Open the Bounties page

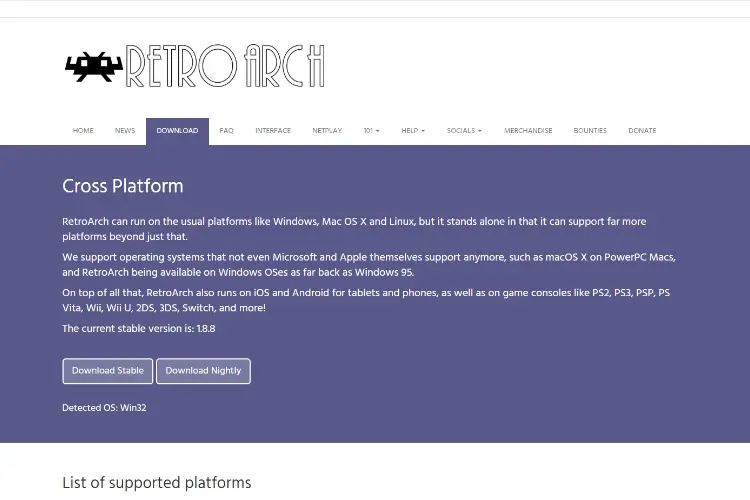coord(590,131)
